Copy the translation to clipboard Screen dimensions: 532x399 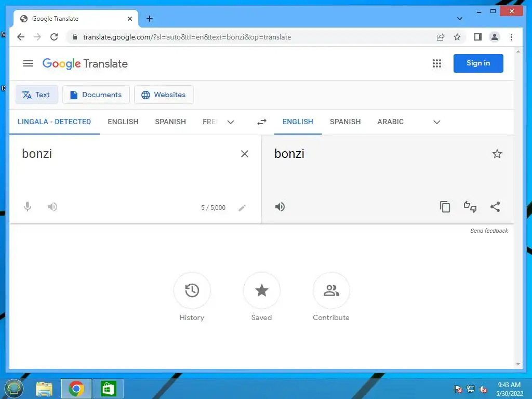pos(445,207)
